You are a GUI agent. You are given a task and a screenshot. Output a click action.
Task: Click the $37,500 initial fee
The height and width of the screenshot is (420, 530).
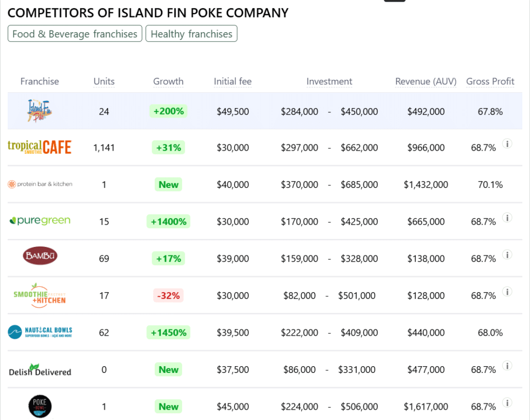pyautogui.click(x=232, y=370)
